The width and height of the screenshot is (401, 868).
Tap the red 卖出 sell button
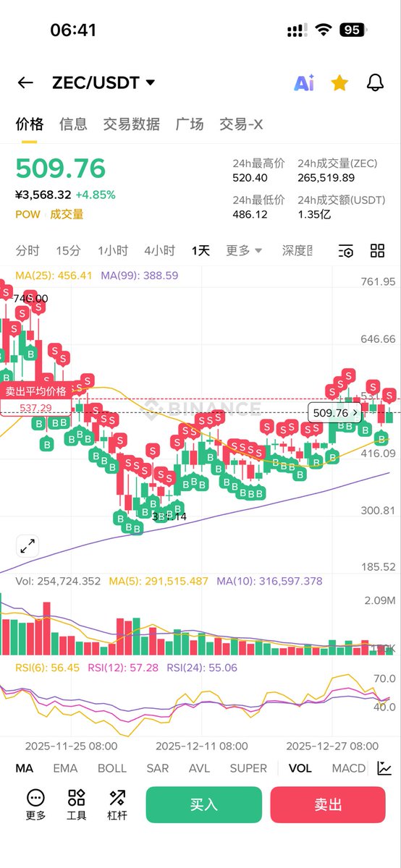click(x=328, y=804)
